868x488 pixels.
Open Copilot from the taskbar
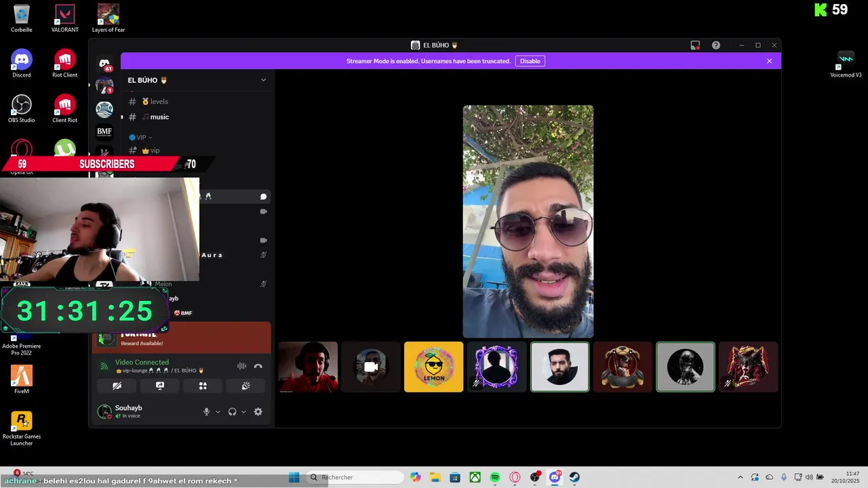415,477
